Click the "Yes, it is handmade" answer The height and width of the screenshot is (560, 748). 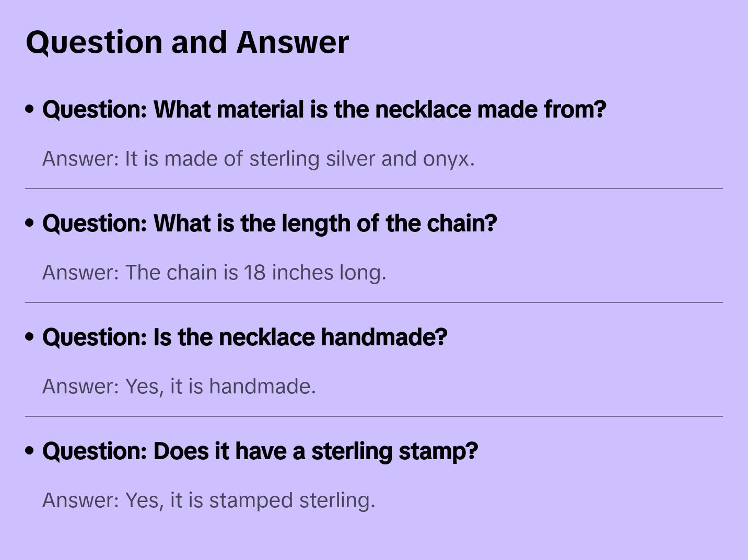tap(179, 387)
